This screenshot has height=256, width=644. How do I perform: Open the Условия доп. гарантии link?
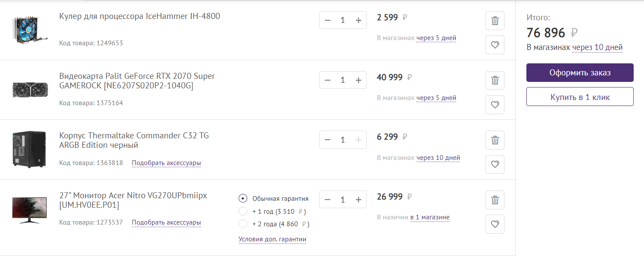point(272,239)
